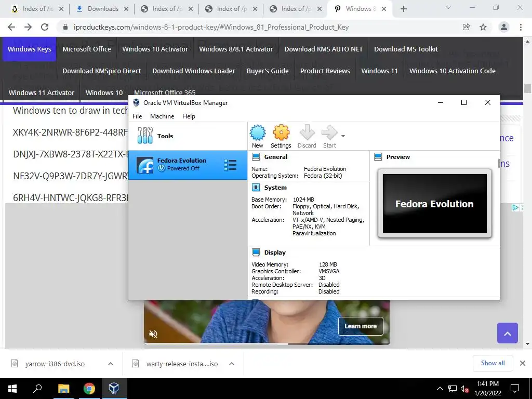Open File Explorer from the taskbar
The image size is (532, 399).
point(63,389)
